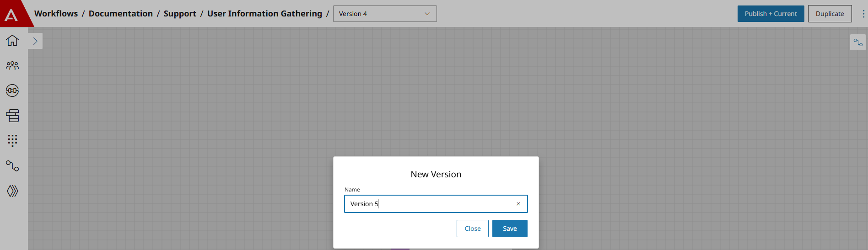Image resolution: width=868 pixels, height=250 pixels.
Task: Expand the side panel chevron arrow
Action: tap(35, 41)
